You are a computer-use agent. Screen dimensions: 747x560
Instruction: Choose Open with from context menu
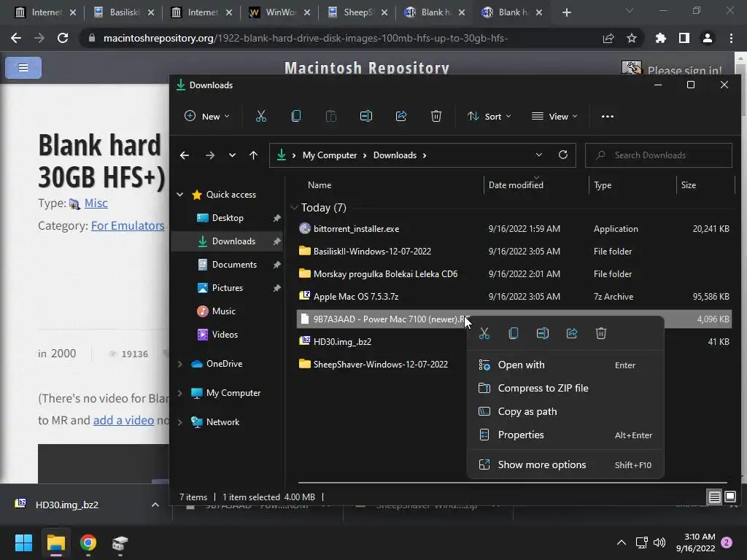(x=565, y=365)
